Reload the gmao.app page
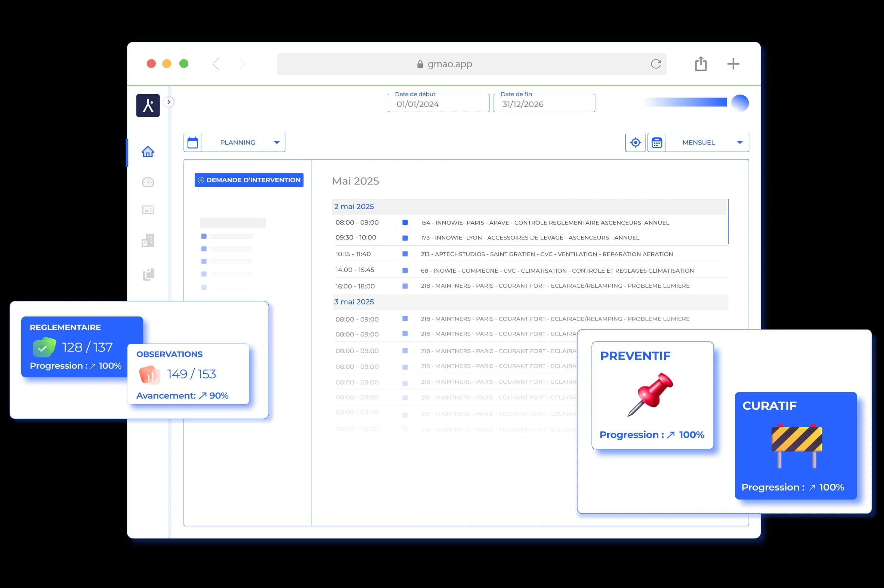The height and width of the screenshot is (588, 884). coord(656,64)
